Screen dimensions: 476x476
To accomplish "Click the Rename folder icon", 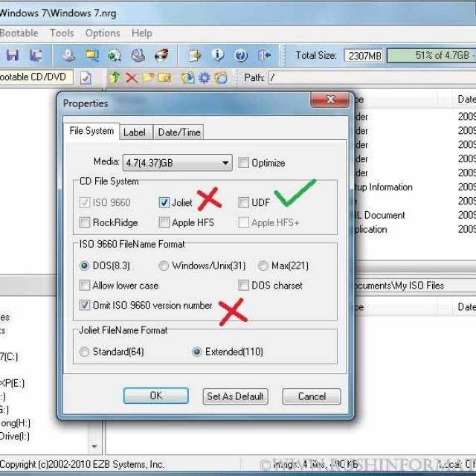I will [164, 77].
